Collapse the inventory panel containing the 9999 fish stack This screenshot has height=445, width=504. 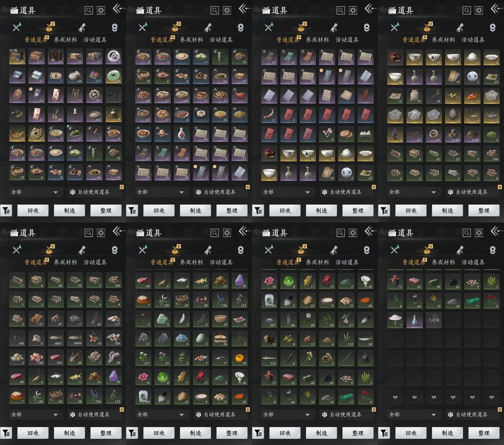118,231
